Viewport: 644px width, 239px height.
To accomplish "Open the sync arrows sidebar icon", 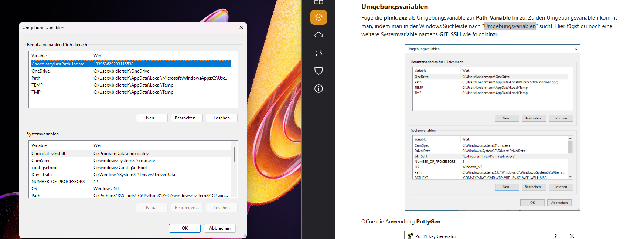I will point(318,53).
